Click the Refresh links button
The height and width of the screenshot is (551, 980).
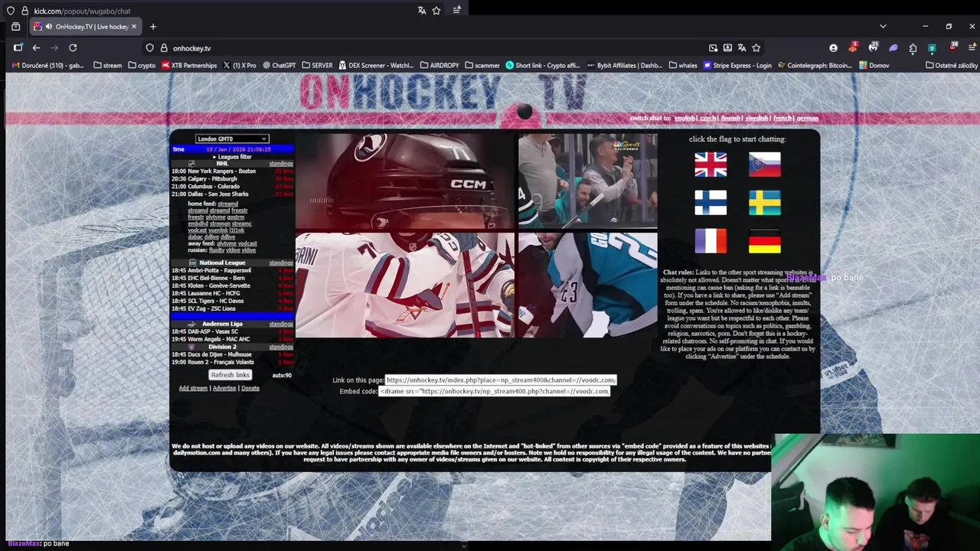pyautogui.click(x=230, y=375)
